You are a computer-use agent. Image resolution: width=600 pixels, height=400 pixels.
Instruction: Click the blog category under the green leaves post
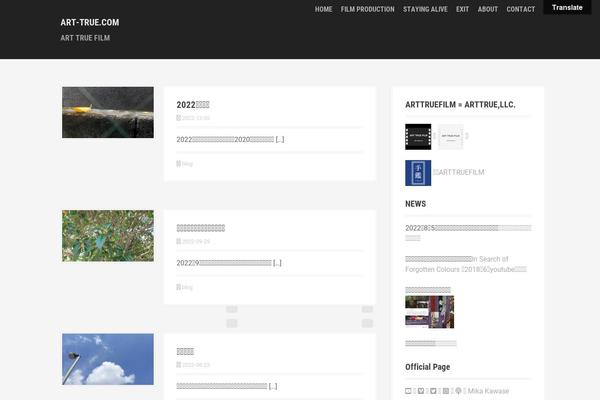point(188,287)
